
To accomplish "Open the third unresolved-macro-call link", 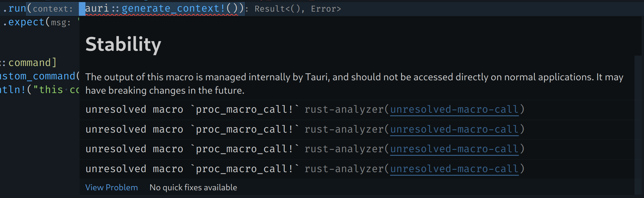I will [x=454, y=149].
